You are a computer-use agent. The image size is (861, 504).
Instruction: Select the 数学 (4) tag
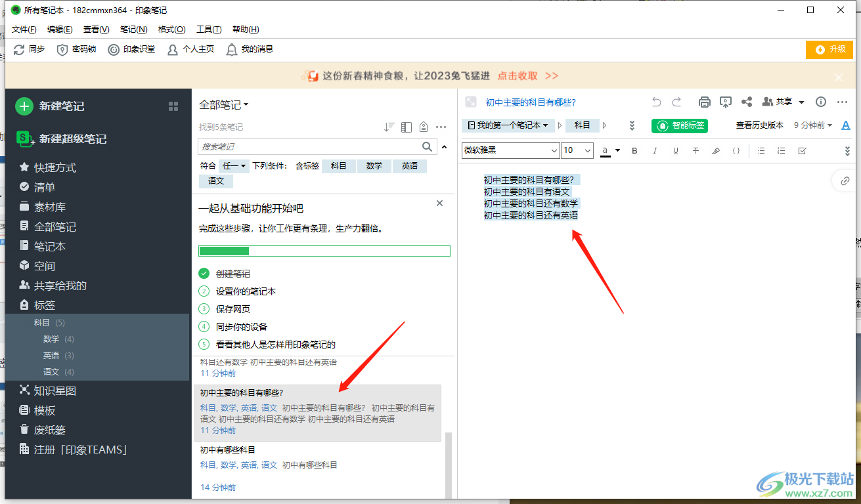tap(58, 339)
